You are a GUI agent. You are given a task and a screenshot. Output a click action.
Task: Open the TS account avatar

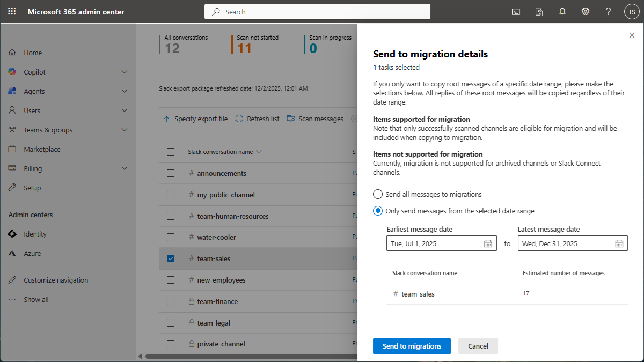click(631, 12)
